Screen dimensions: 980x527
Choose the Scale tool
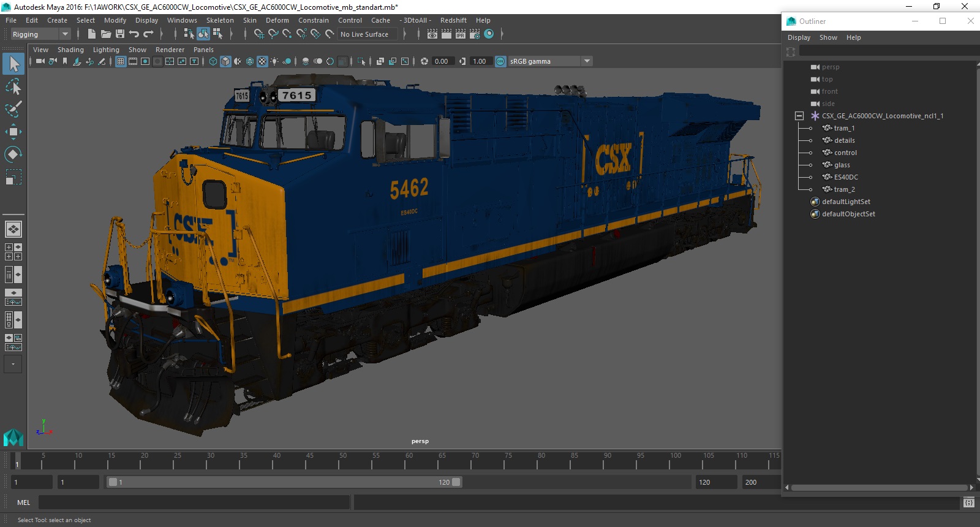[x=13, y=177]
